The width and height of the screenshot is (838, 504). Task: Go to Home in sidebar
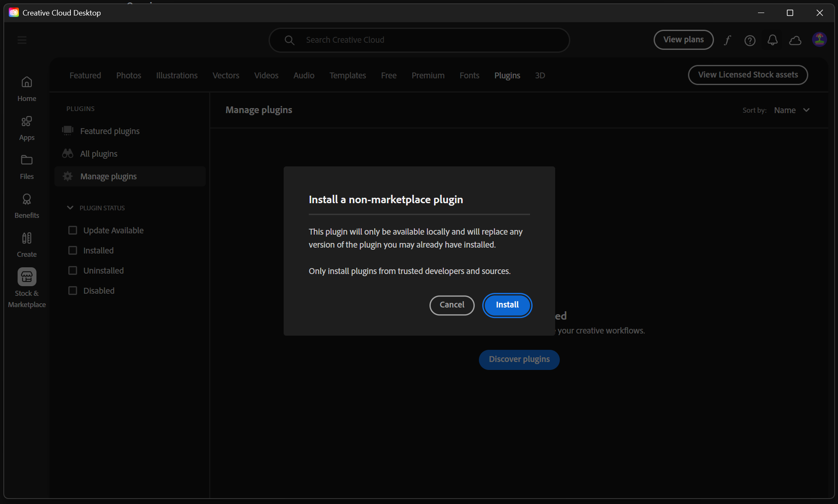point(27,89)
